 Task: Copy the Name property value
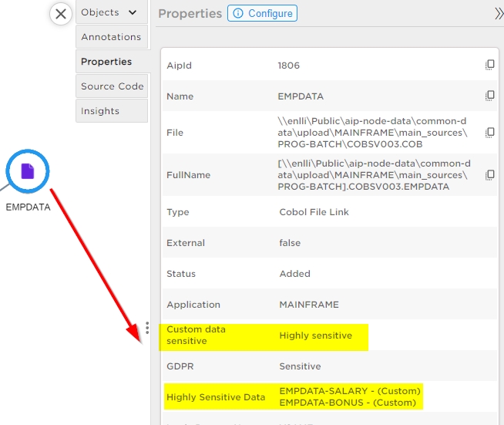pyautogui.click(x=489, y=96)
